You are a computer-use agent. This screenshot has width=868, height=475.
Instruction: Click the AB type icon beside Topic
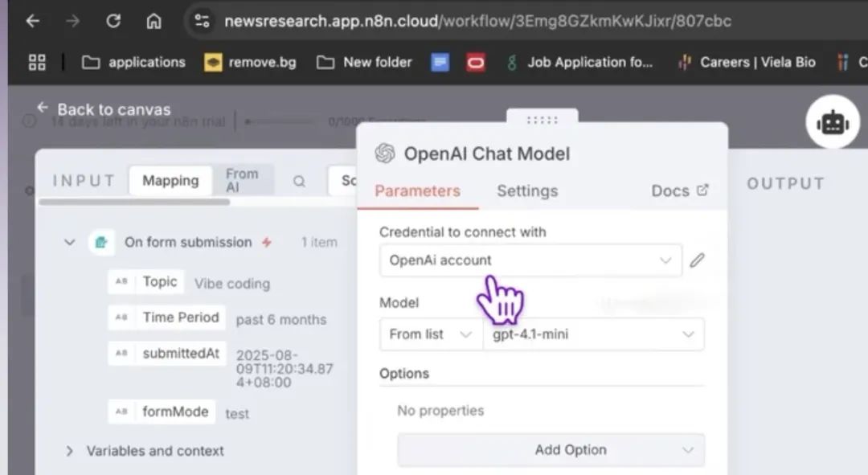coord(121,281)
